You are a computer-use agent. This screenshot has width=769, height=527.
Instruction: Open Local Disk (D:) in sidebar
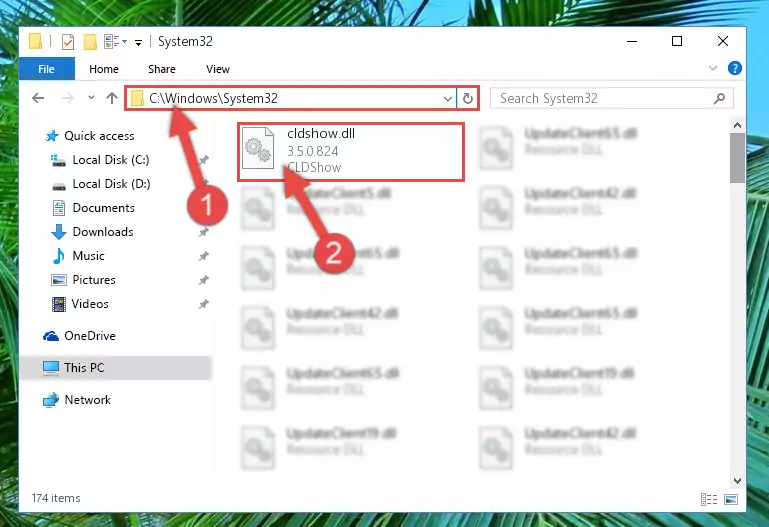(x=111, y=184)
